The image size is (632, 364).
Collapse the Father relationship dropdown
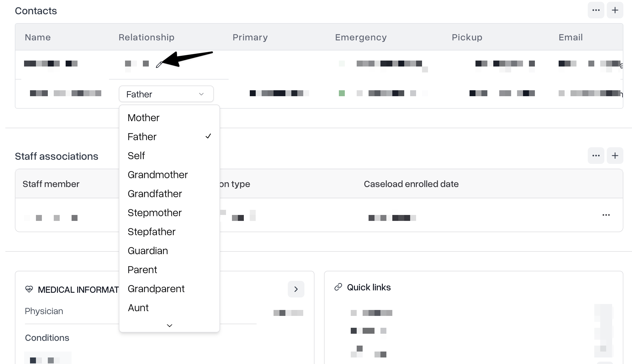click(x=166, y=94)
